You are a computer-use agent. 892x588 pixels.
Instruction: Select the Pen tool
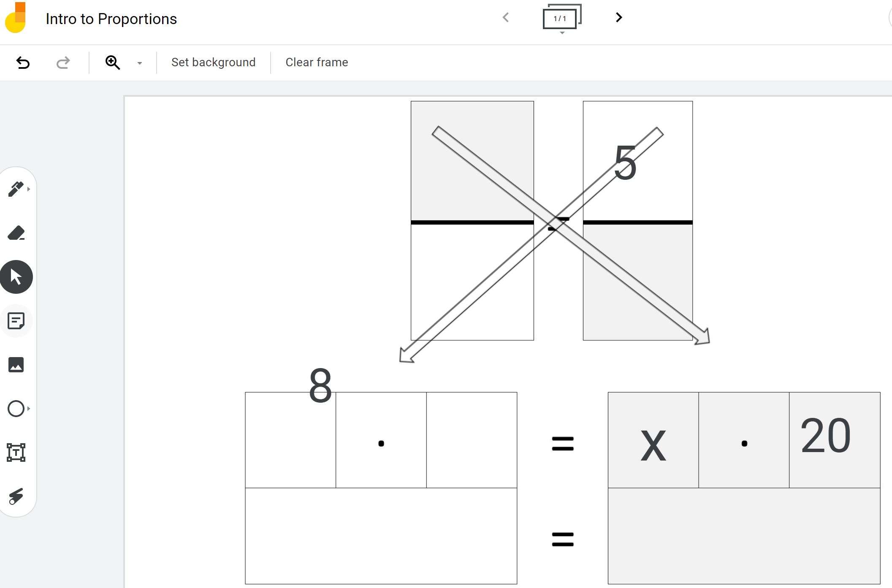click(x=16, y=189)
